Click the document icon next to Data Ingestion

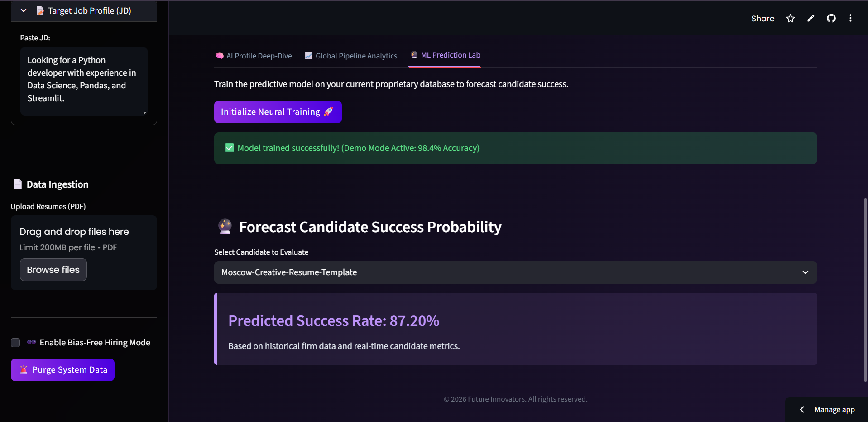(17, 184)
